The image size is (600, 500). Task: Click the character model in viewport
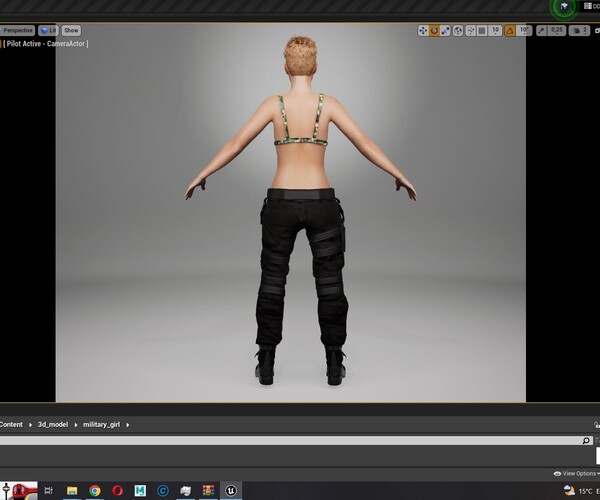pyautogui.click(x=301, y=210)
